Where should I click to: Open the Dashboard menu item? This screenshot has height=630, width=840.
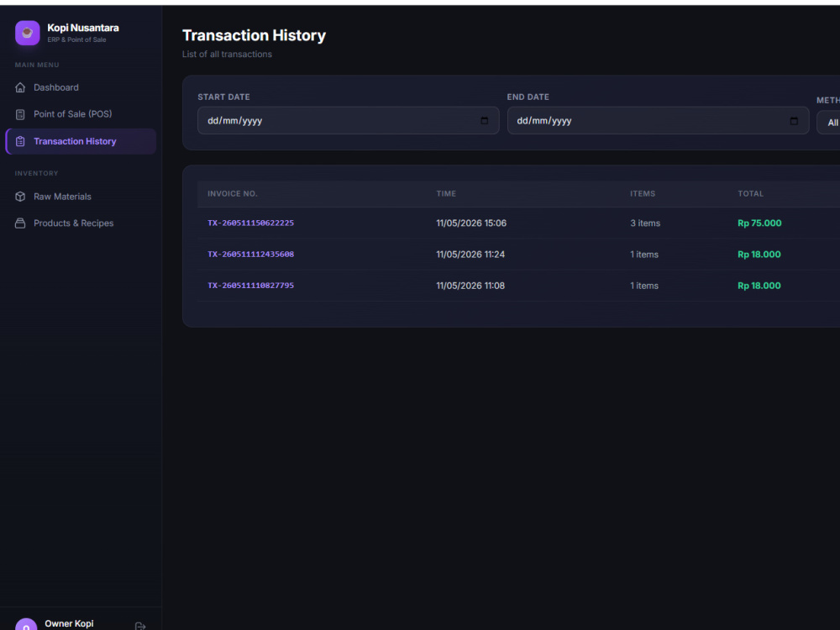click(81, 87)
